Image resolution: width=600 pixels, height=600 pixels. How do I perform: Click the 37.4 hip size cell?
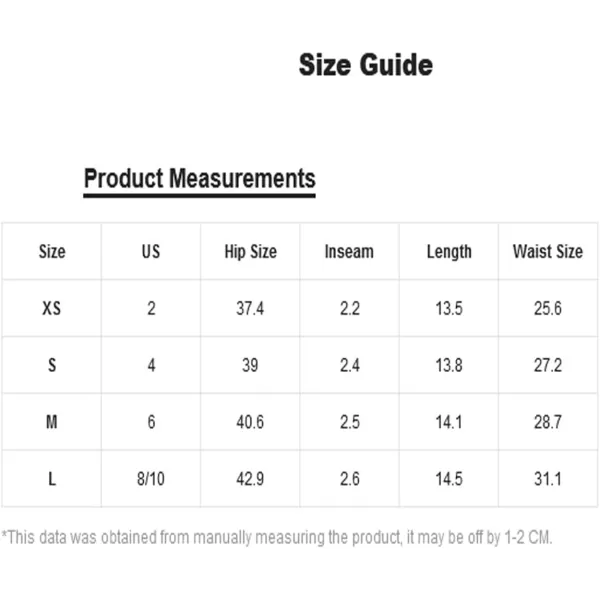[250, 308]
